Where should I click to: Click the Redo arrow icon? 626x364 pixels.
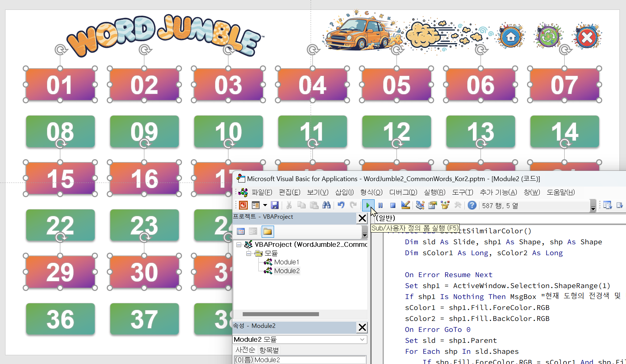pyautogui.click(x=353, y=205)
